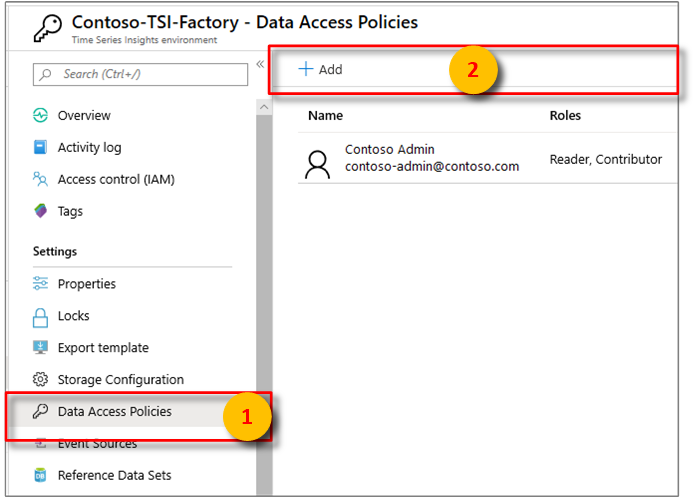Image resolution: width=695 pixels, height=498 pixels.
Task: Click the Tags icon
Action: point(41,212)
